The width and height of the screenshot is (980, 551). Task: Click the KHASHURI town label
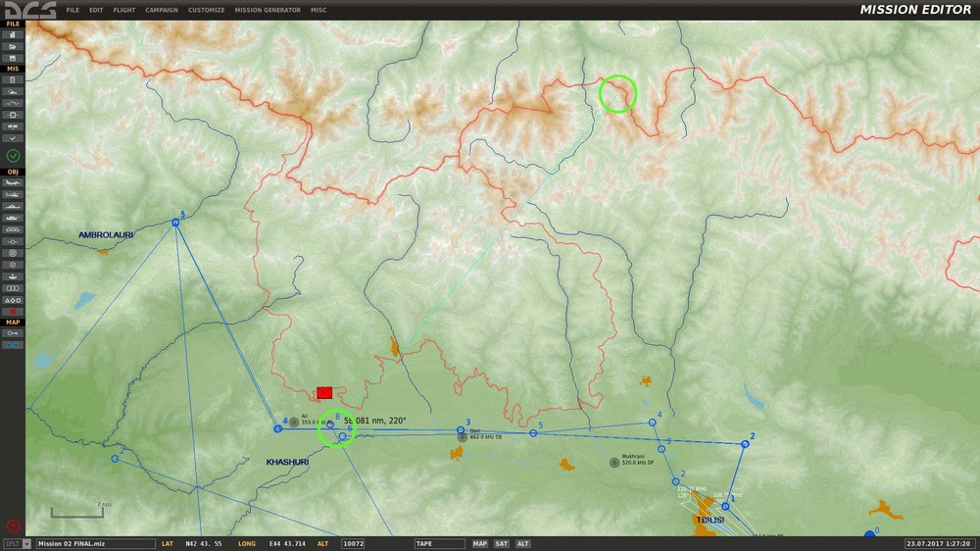(287, 462)
